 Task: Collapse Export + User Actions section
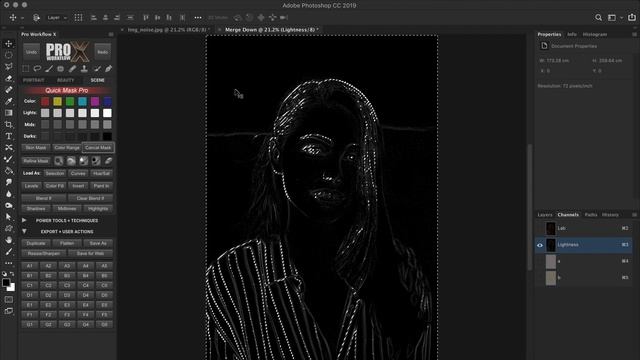click(24, 231)
